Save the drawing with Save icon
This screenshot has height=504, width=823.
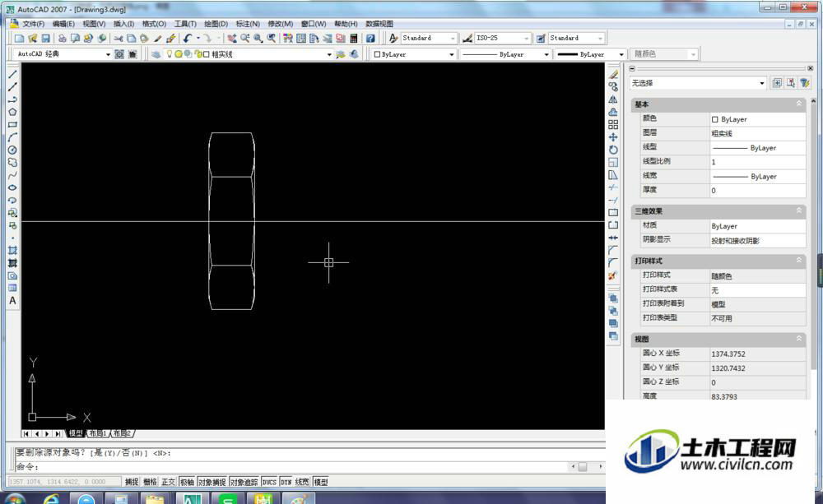pos(45,39)
